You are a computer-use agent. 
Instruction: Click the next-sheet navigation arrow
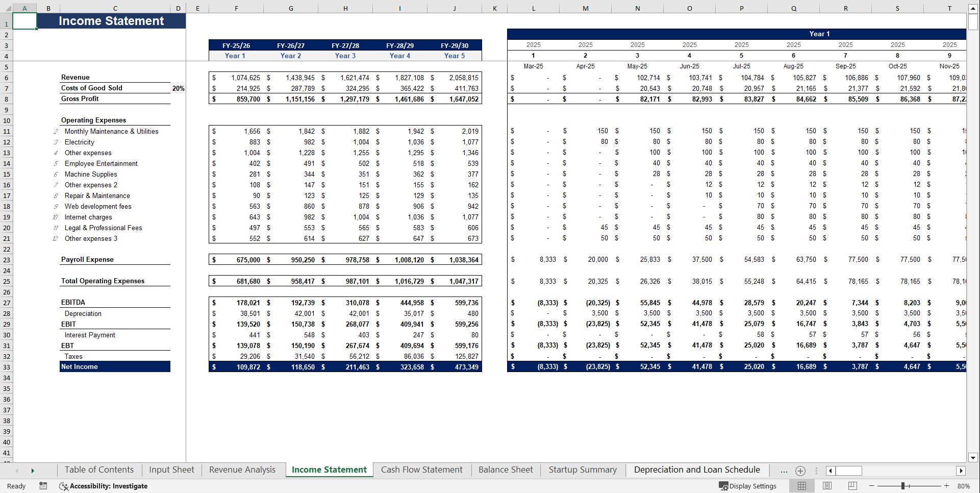click(33, 470)
